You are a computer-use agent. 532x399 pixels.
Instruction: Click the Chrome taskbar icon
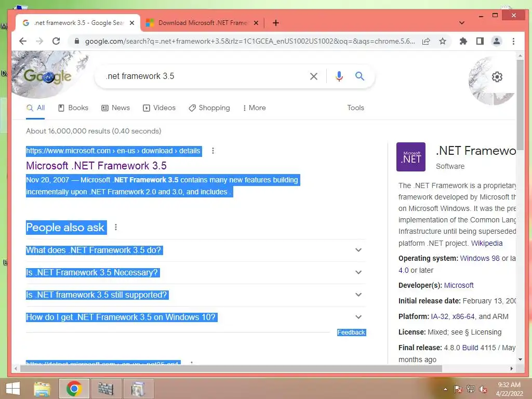(74, 389)
